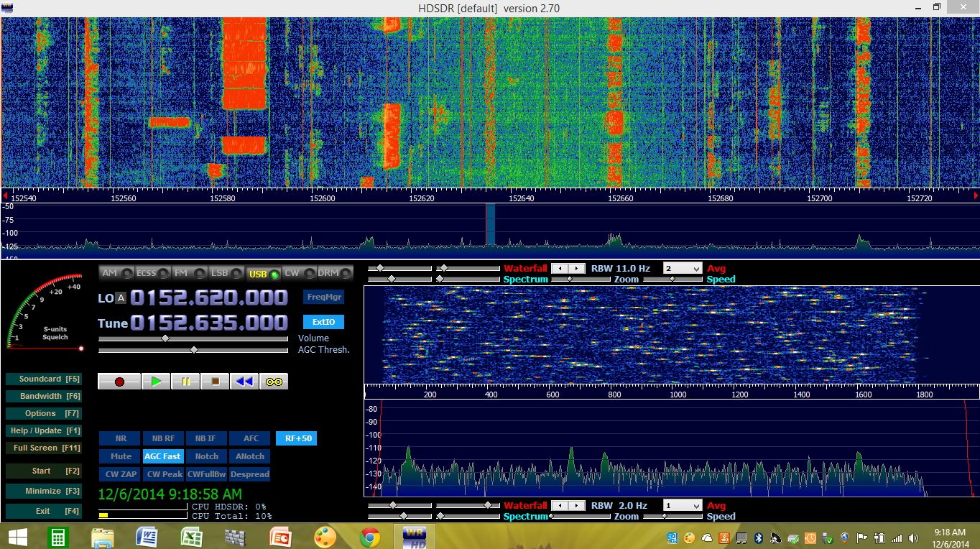The width and height of the screenshot is (980, 549).
Task: Open the Bandwidth [F6] menu
Action: point(43,396)
